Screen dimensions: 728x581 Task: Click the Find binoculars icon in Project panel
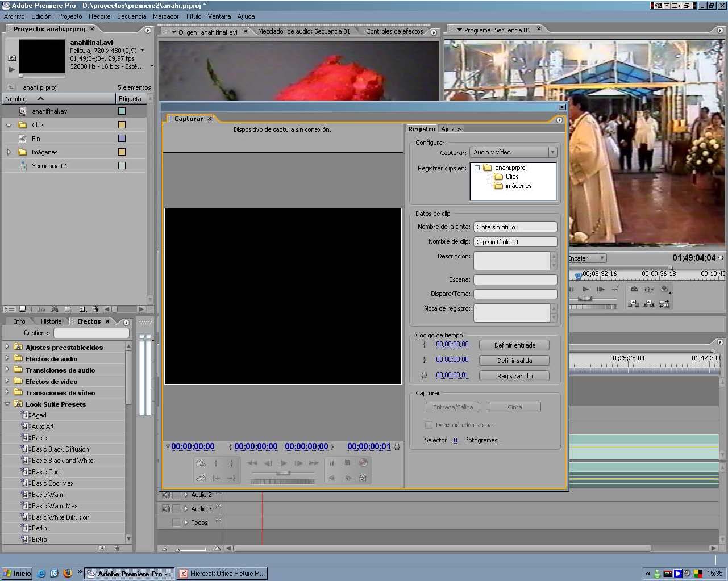[x=55, y=309]
